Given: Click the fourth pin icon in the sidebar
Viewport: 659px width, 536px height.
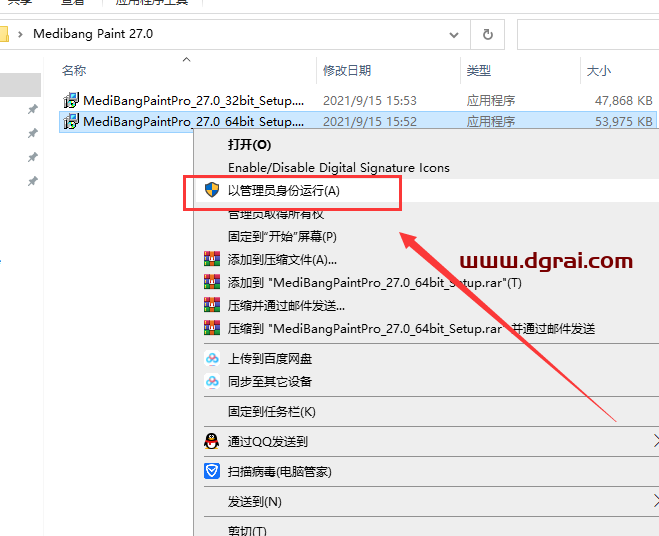Looking at the screenshot, I should pyautogui.click(x=32, y=181).
